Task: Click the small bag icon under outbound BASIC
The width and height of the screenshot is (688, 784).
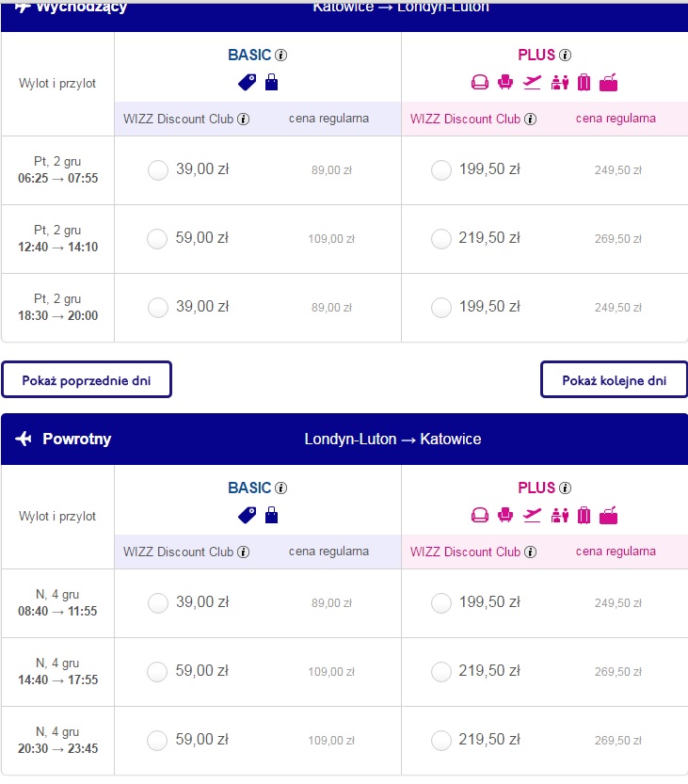Action: click(271, 82)
